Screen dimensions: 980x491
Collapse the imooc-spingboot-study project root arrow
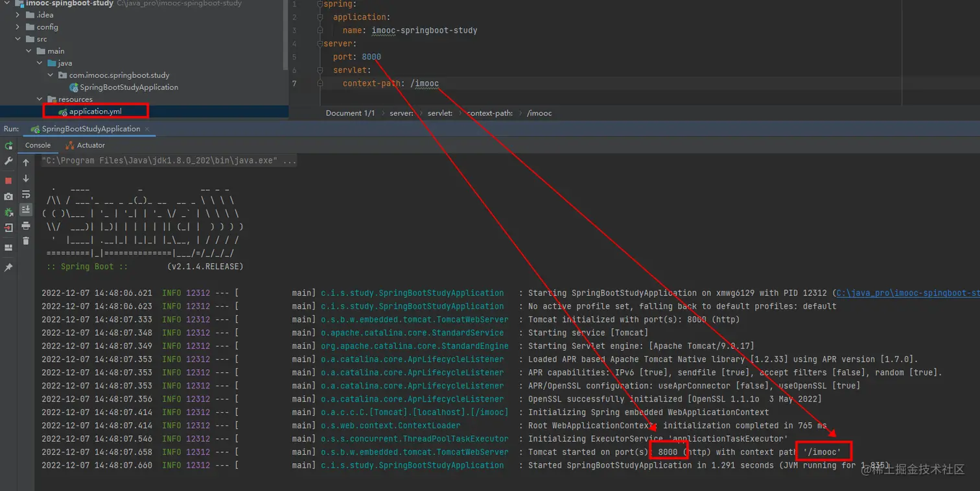6,3
